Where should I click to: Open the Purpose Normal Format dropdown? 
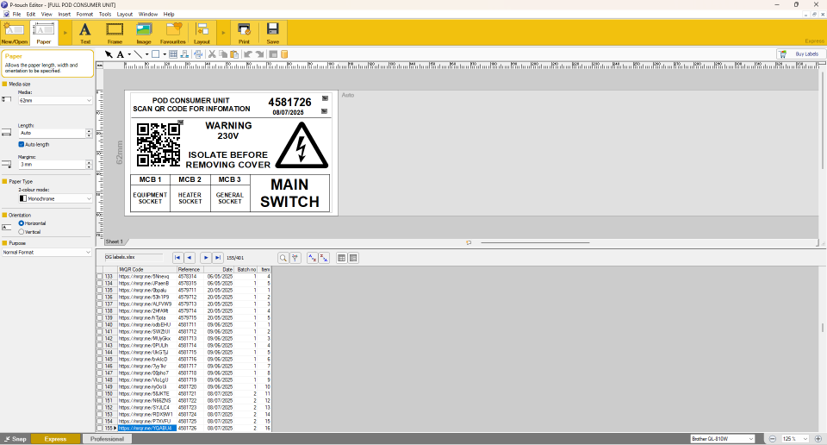click(x=46, y=253)
